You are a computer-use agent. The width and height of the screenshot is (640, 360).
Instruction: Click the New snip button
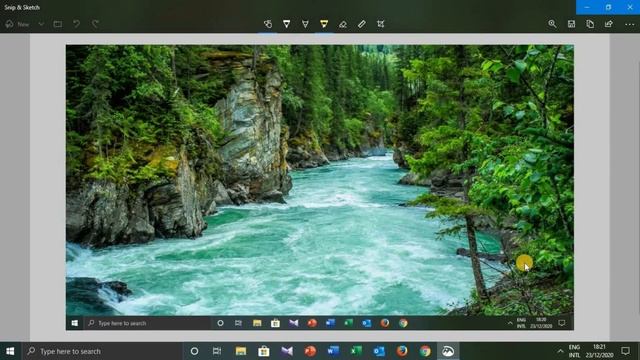[x=18, y=24]
